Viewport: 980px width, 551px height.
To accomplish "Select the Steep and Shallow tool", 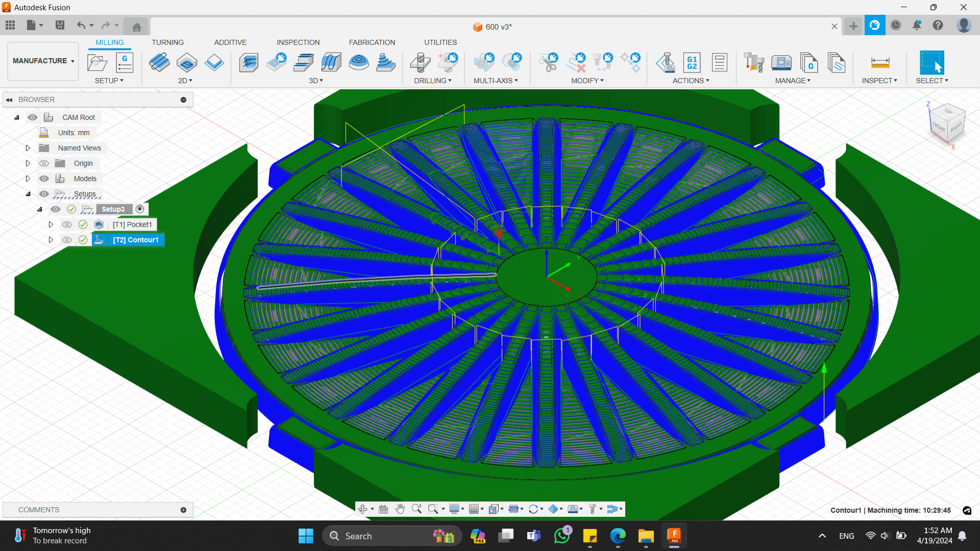I will (304, 63).
